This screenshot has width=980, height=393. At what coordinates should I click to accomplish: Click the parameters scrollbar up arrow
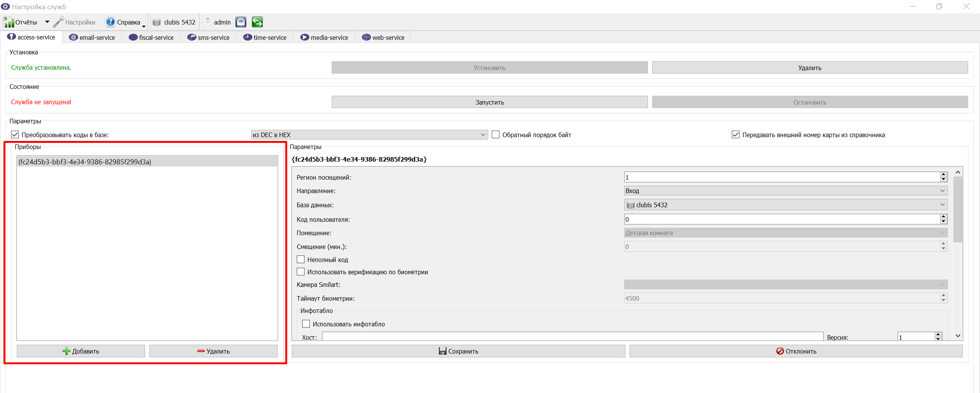click(958, 172)
